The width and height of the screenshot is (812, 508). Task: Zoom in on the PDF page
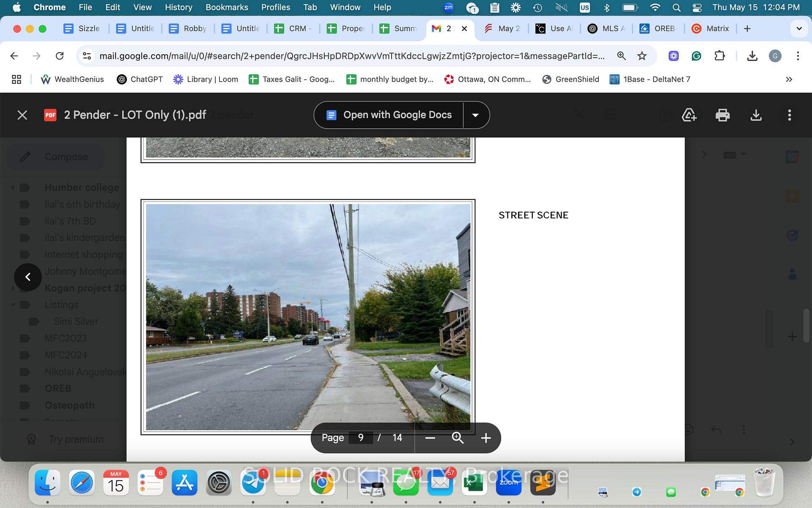(x=486, y=438)
